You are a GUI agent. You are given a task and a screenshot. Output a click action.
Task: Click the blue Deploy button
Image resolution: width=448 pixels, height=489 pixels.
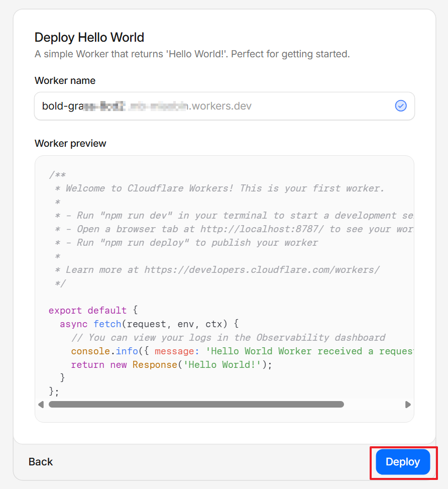pos(403,462)
